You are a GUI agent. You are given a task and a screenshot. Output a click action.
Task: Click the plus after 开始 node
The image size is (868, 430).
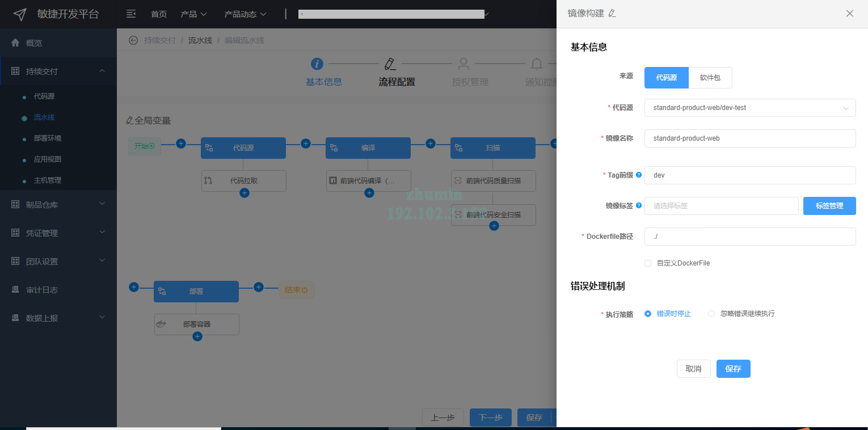(x=181, y=144)
